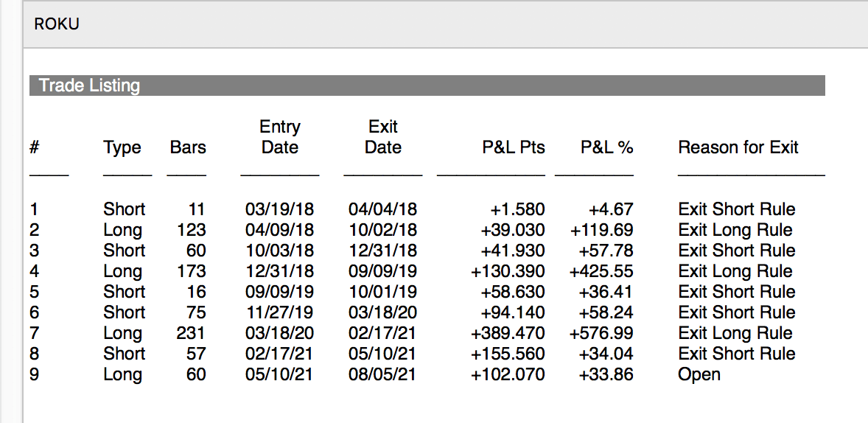Viewport: 868px width, 423px height.
Task: Click the +119.69 P&L percent value
Action: [601, 230]
